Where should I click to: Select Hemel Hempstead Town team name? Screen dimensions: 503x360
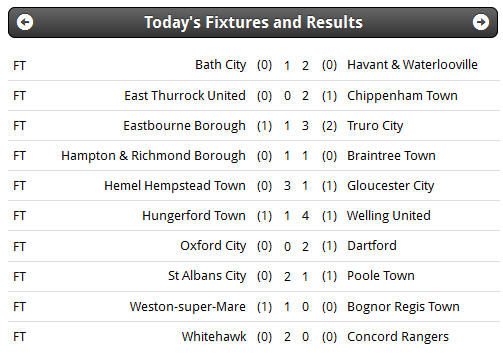[175, 186]
